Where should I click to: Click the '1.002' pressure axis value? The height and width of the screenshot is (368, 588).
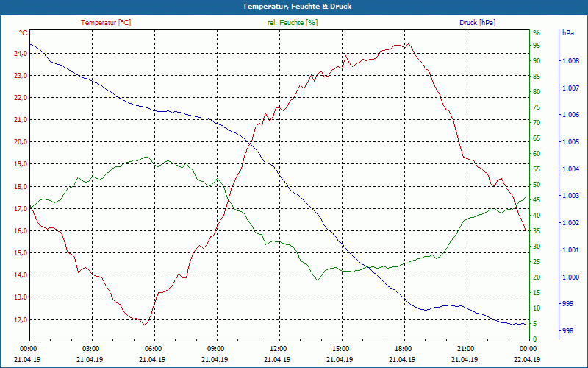571,223
